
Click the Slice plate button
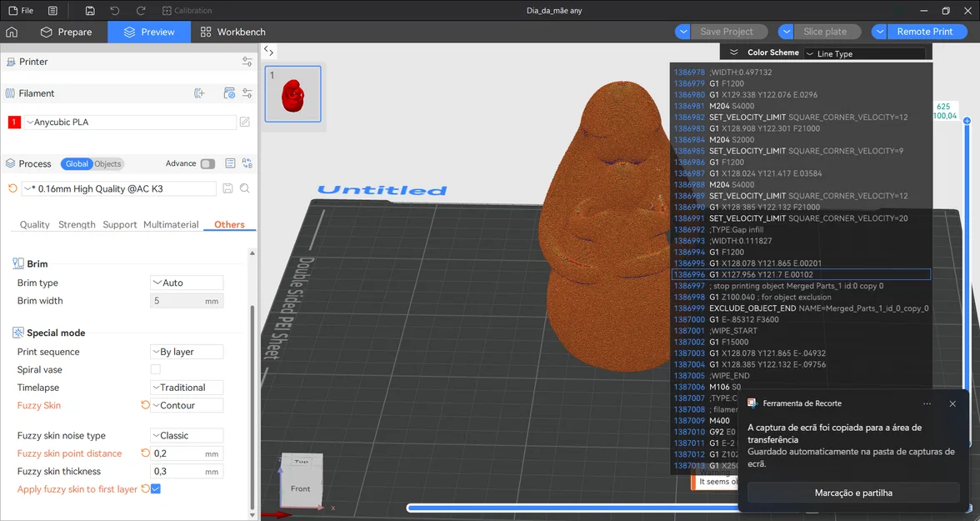(825, 32)
